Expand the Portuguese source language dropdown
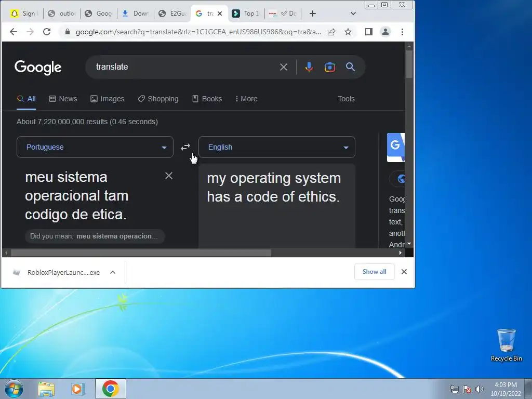The width and height of the screenshot is (532, 399). [x=95, y=147]
